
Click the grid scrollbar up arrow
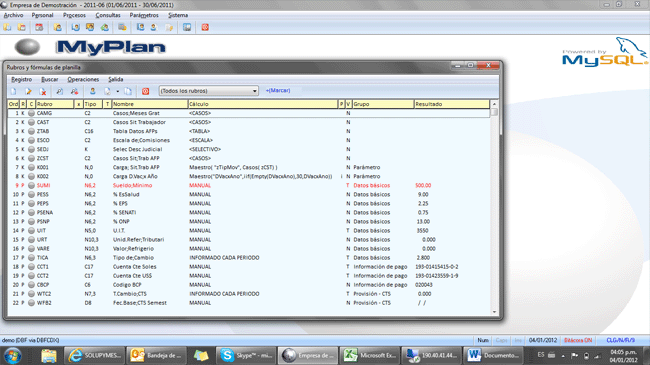494,104
